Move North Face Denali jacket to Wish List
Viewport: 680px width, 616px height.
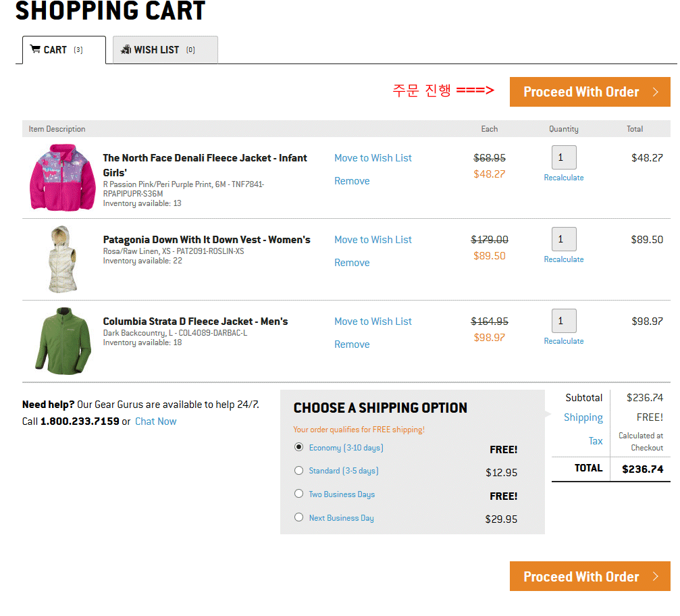[373, 158]
